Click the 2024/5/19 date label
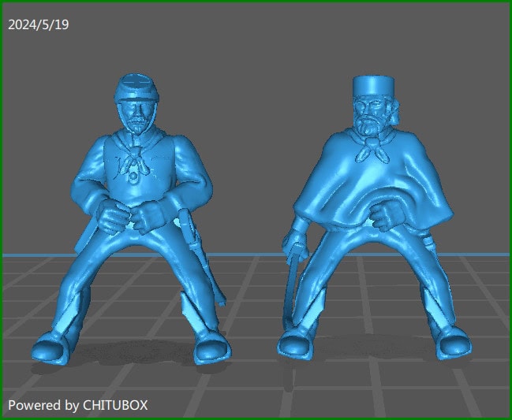 pos(38,24)
